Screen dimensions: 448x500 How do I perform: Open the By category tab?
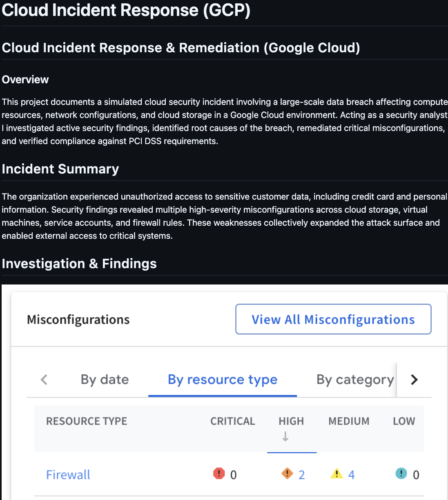pos(354,380)
